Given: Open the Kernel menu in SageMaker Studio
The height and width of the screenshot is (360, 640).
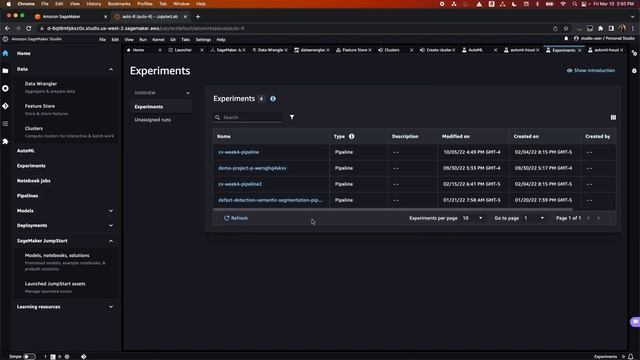Looking at the screenshot, I should point(158,40).
